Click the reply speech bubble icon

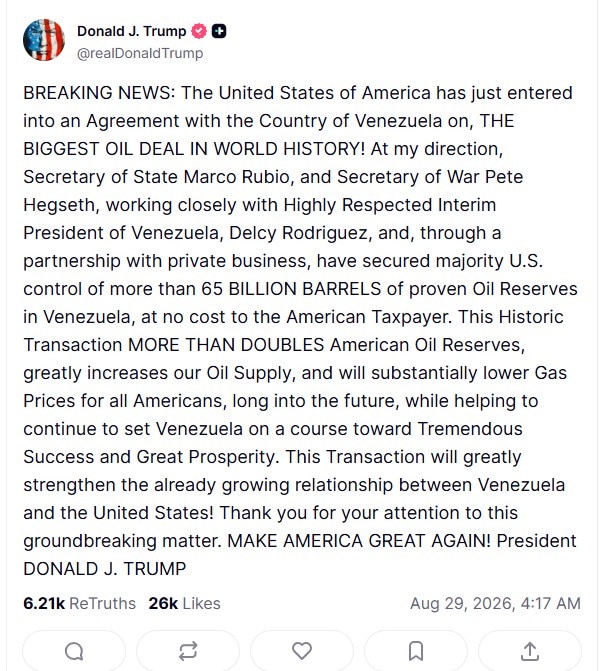click(74, 651)
